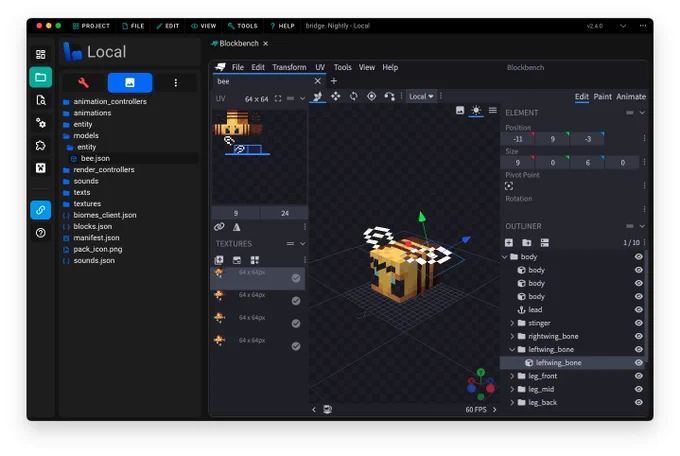Open the TOOLS menu in bridge. title bar

click(243, 26)
